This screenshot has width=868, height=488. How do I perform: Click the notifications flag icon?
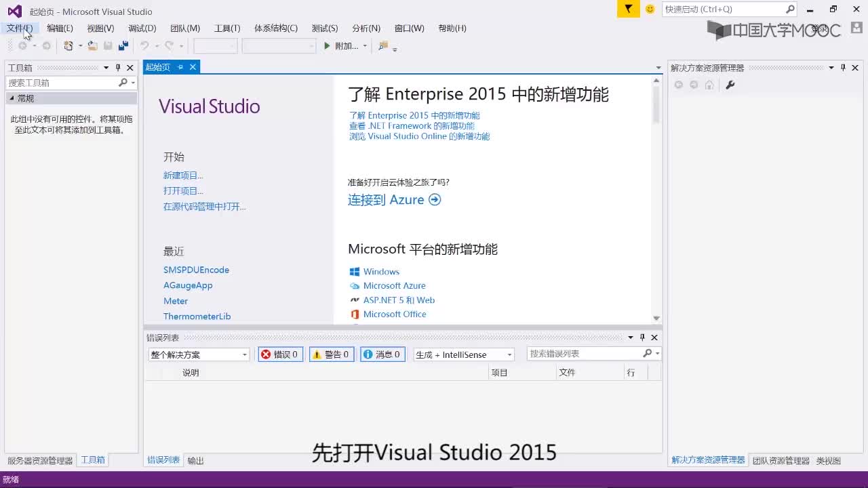click(629, 9)
